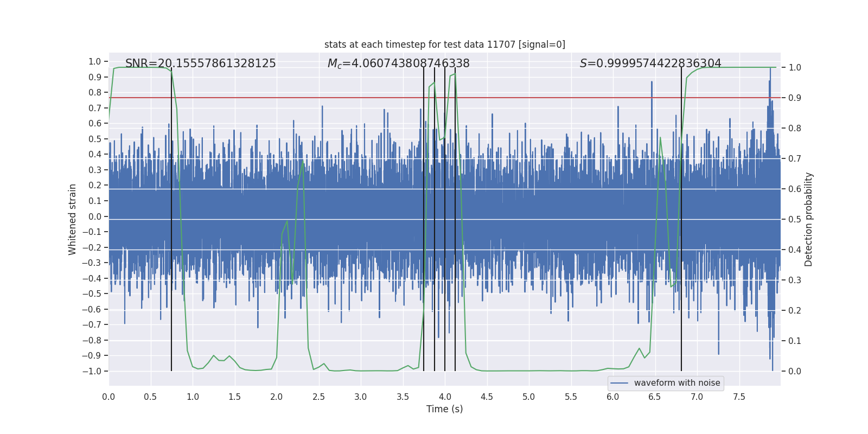
Task: Click Time axis tick label 1.5
Action: (234, 397)
